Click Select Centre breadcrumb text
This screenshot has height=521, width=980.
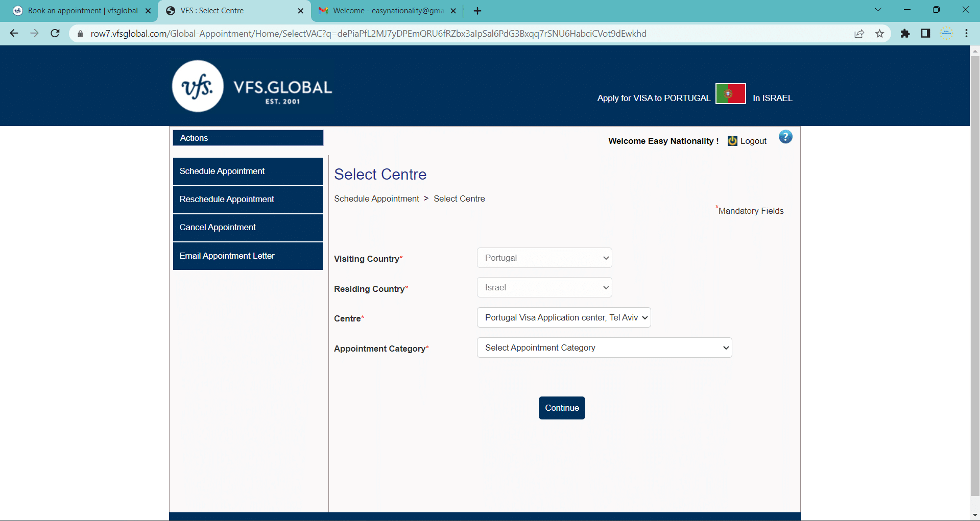pyautogui.click(x=459, y=199)
